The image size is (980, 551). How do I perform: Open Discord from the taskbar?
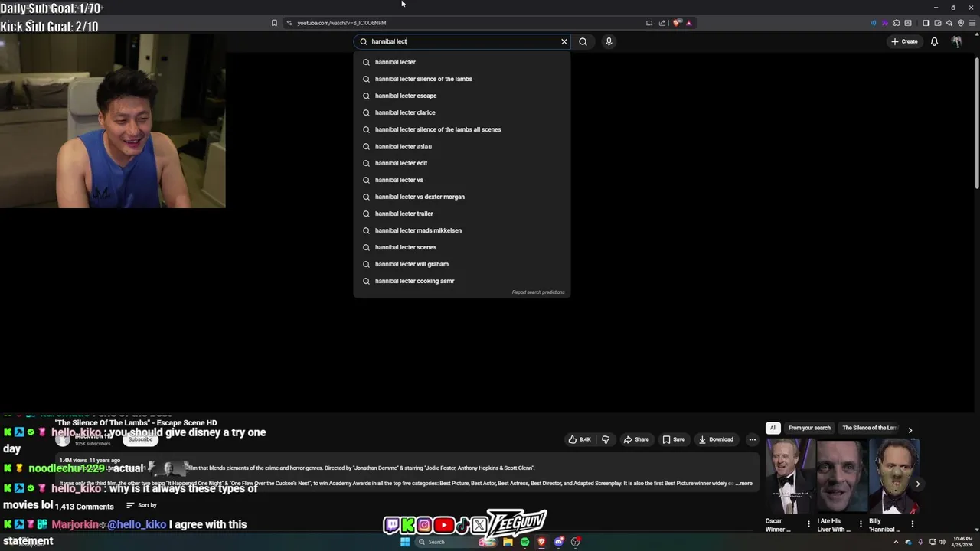coord(558,542)
